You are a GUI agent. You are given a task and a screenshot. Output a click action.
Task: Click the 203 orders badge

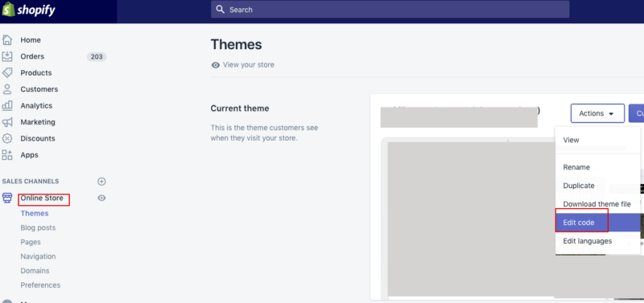point(97,56)
